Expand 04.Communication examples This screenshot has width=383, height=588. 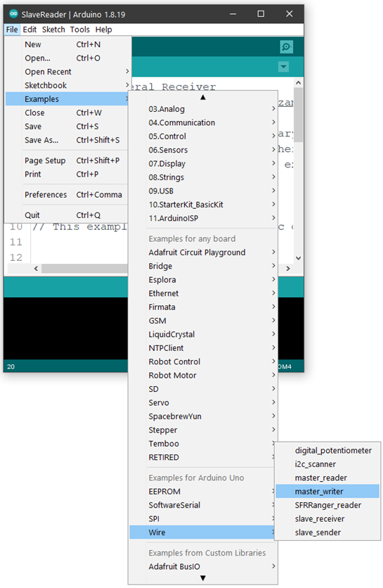(202, 123)
